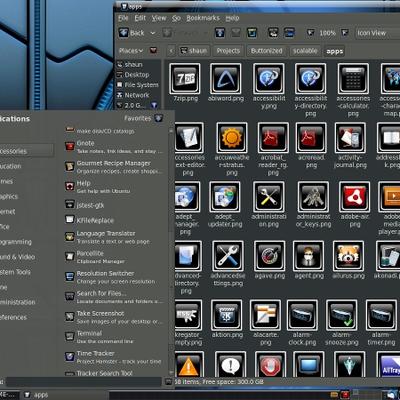This screenshot has height=400, width=400.
Task: Select the administrator_keys.png icon
Action: 313,197
